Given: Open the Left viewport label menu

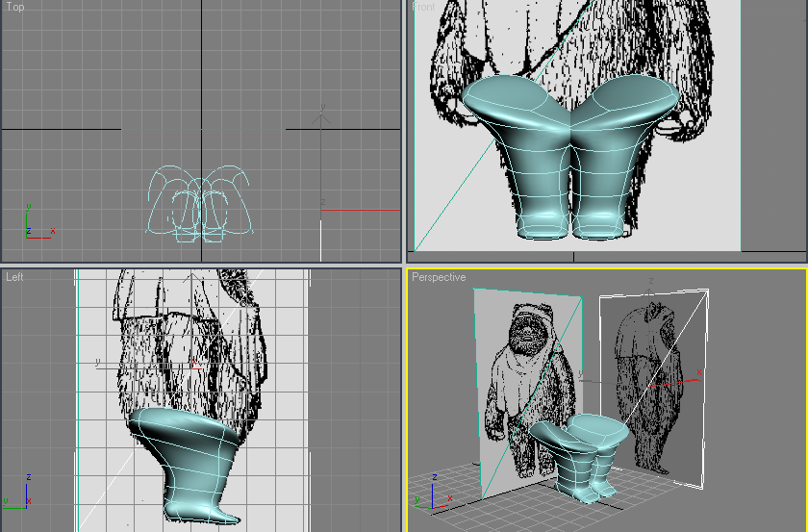Looking at the screenshot, I should pos(14,277).
